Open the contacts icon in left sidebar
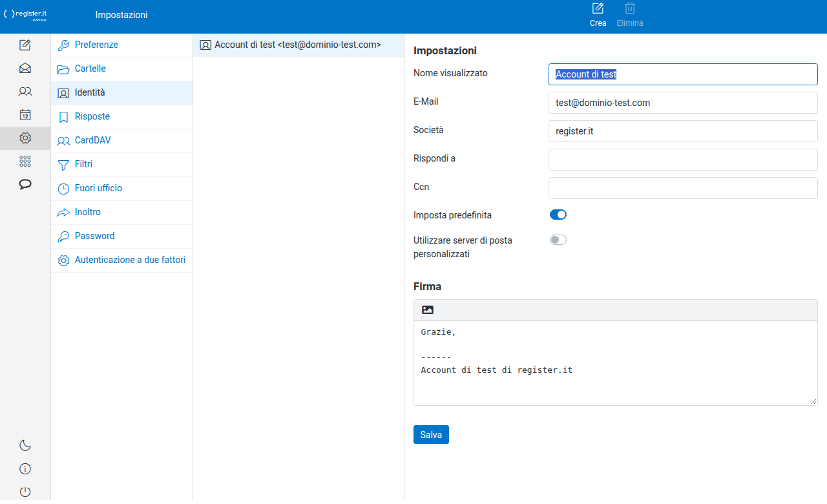827x504 pixels. pos(25,92)
